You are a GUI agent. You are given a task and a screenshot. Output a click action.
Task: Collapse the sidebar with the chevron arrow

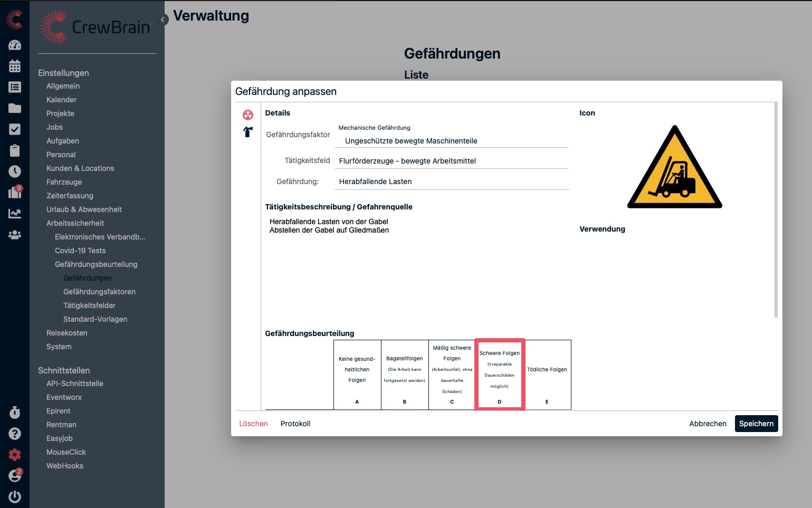tap(163, 20)
